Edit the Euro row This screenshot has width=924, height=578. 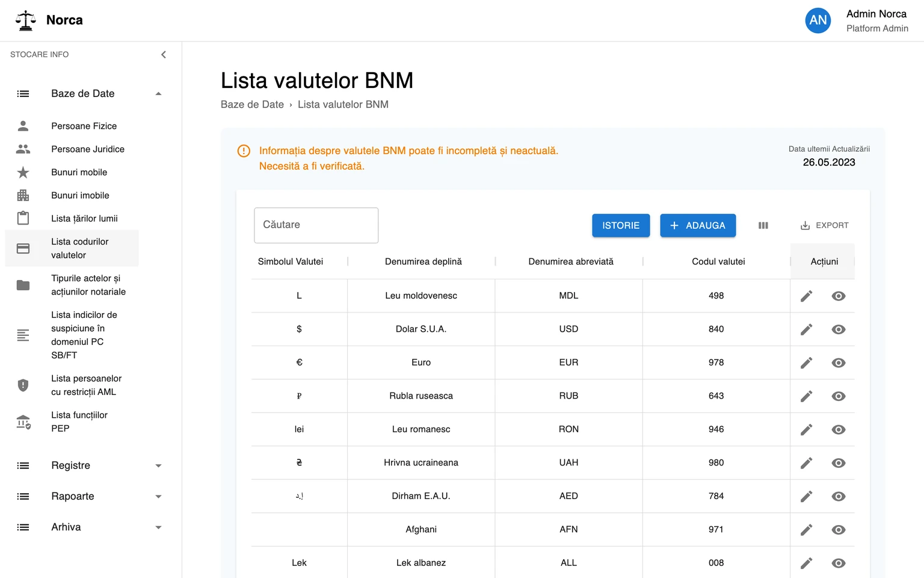point(807,362)
